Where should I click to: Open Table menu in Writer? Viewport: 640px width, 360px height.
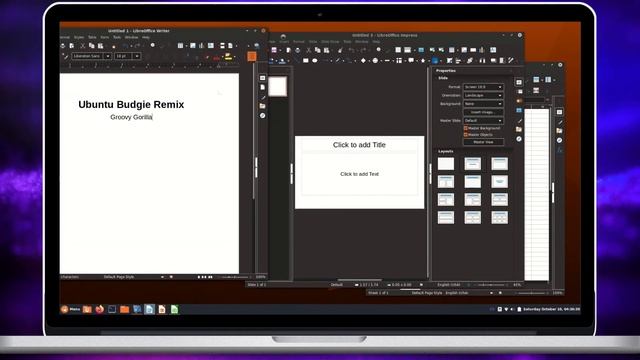click(92, 37)
